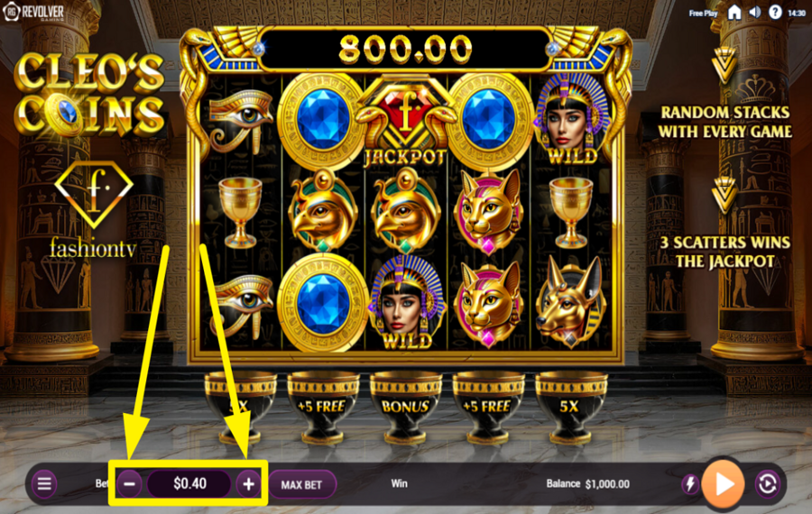Image resolution: width=812 pixels, height=514 pixels.
Task: Go to lobby via home icon
Action: [734, 12]
